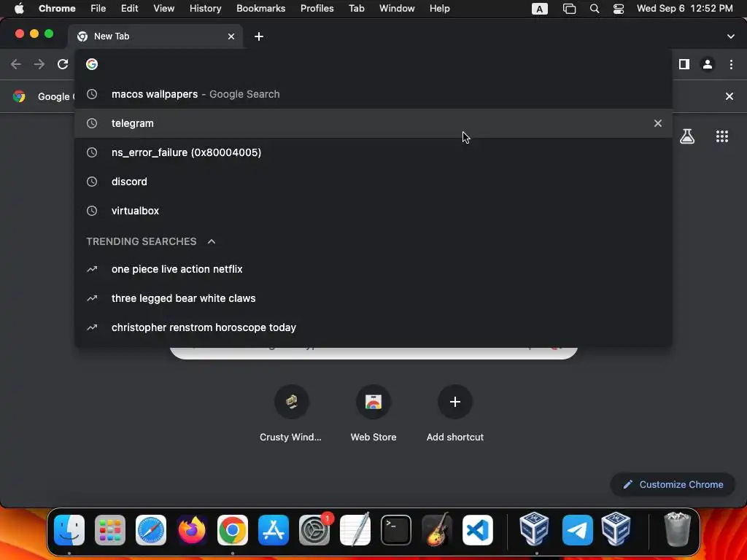Click the input source A icon
This screenshot has height=560, width=747.
click(539, 9)
